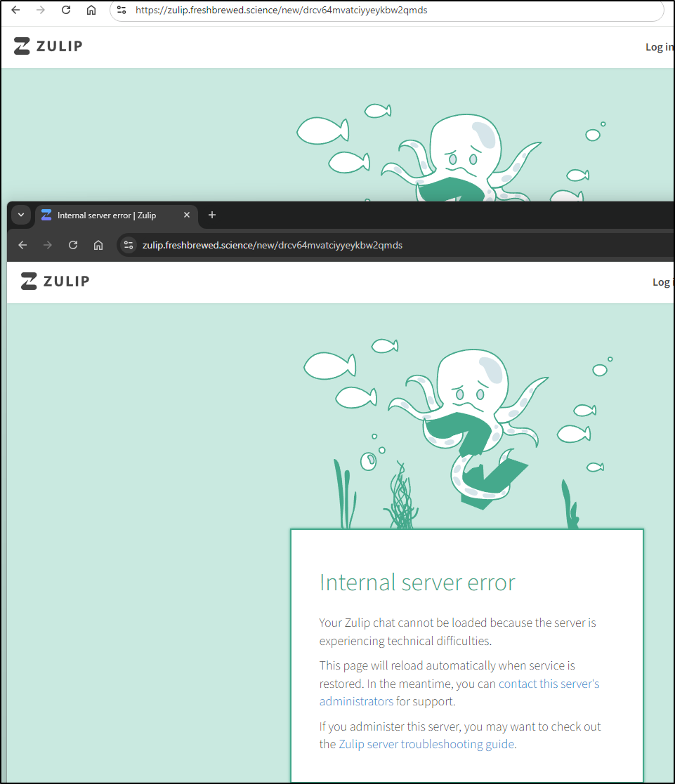Open site settings icon in light browser address bar
The width and height of the screenshot is (675, 784).
122,10
